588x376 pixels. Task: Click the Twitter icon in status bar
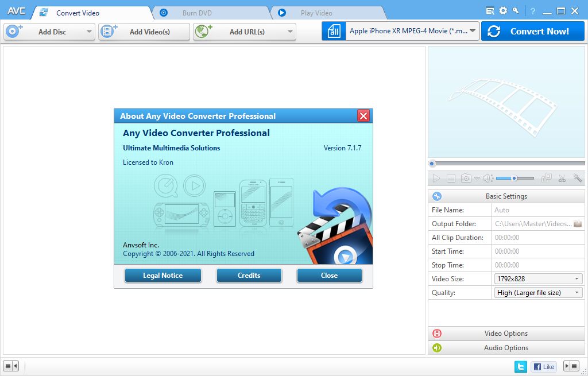click(x=520, y=366)
